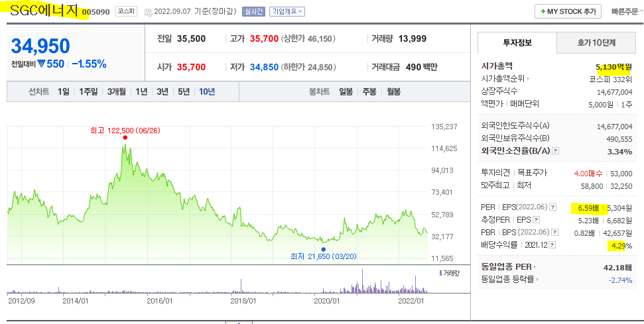Viewport: 644px width, 324px height.
Task: Click the blue down-triangle beside 550
Action: [42, 64]
